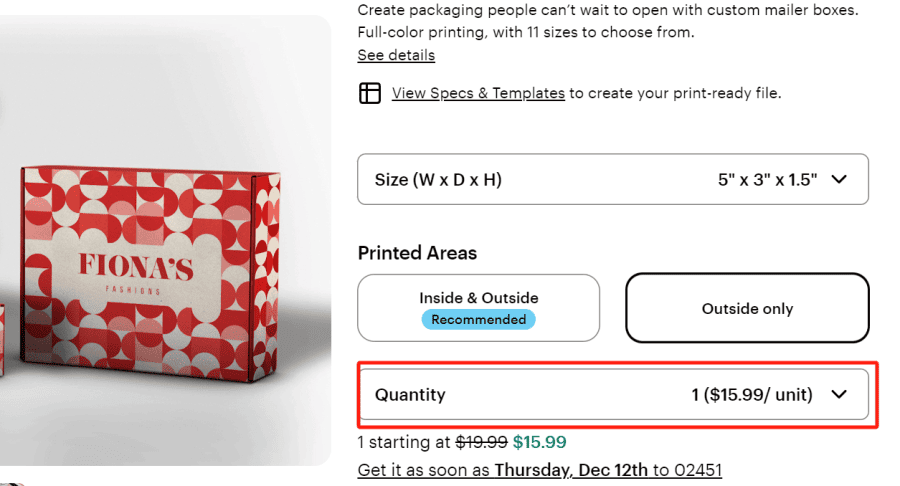Click the 5" x 3" x 1.5" size value

tap(767, 180)
